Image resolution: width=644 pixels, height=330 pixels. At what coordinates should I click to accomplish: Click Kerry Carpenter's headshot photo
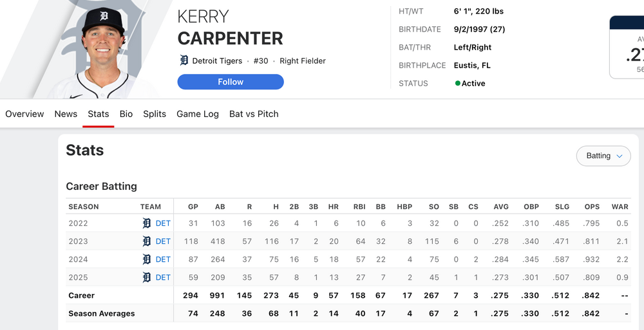(x=104, y=51)
